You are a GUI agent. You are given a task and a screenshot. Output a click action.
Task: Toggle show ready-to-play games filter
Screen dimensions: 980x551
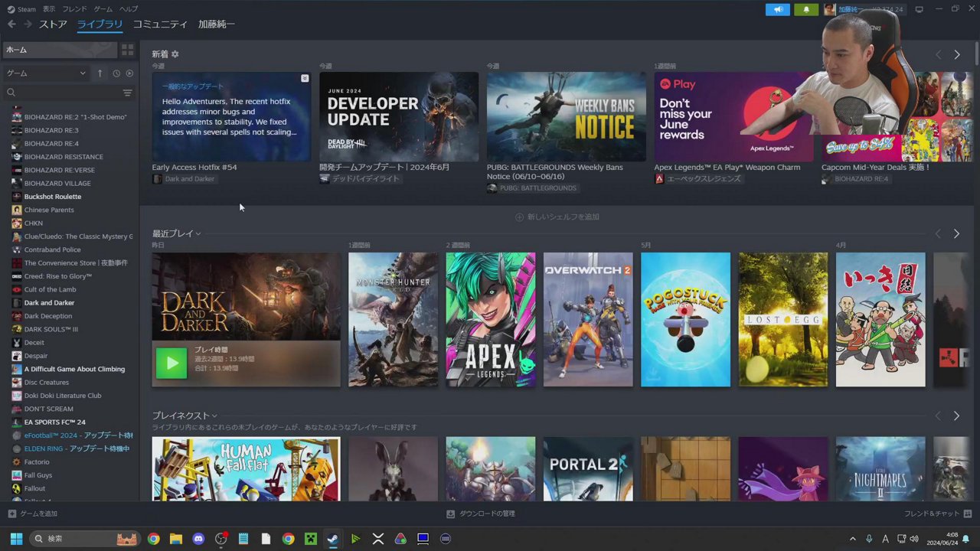click(129, 73)
